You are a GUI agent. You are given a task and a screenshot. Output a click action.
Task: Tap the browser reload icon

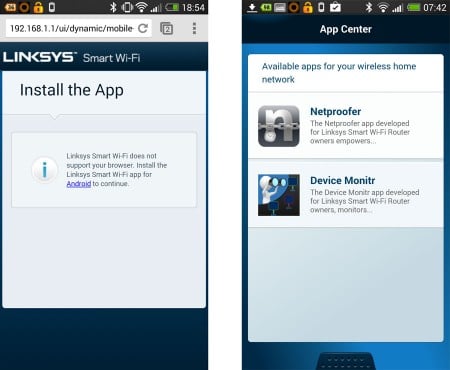click(x=143, y=29)
